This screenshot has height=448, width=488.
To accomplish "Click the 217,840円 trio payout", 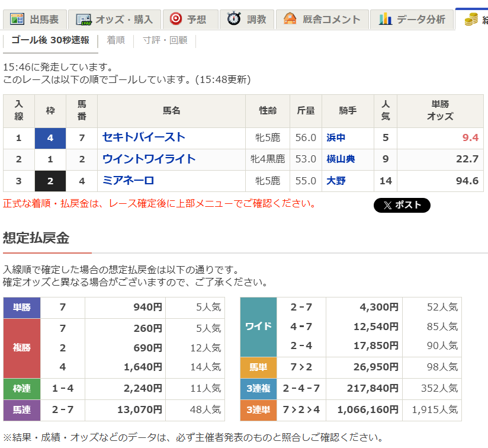I will (x=373, y=388).
